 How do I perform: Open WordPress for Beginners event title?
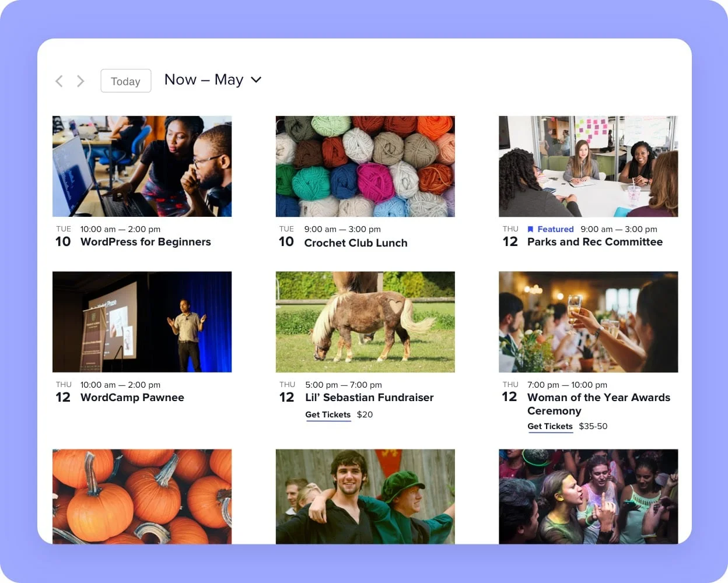click(x=146, y=242)
